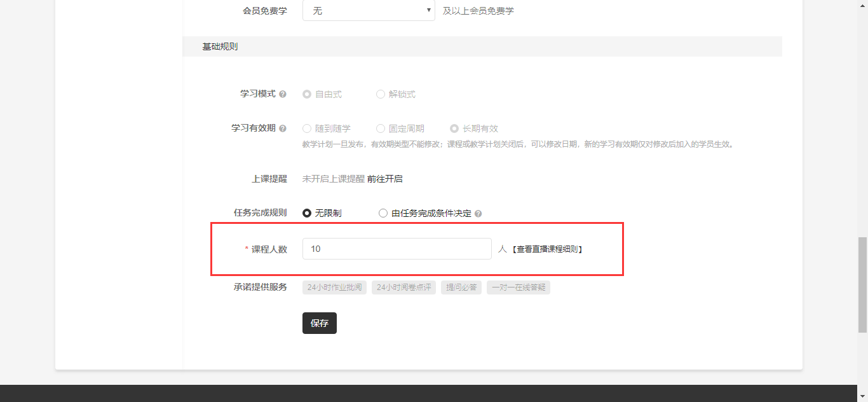The width and height of the screenshot is (868, 402).
Task: Click the page's vertical scrollbar thumb
Action: coord(862,284)
